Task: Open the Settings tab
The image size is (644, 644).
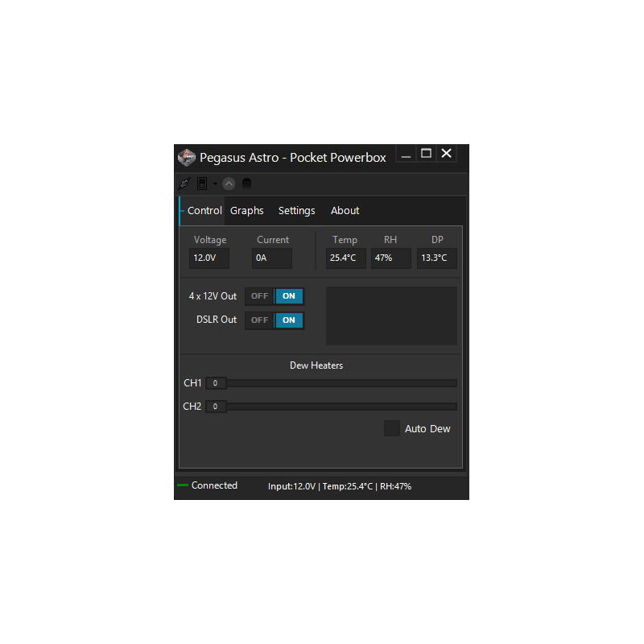Action: pyautogui.click(x=296, y=211)
